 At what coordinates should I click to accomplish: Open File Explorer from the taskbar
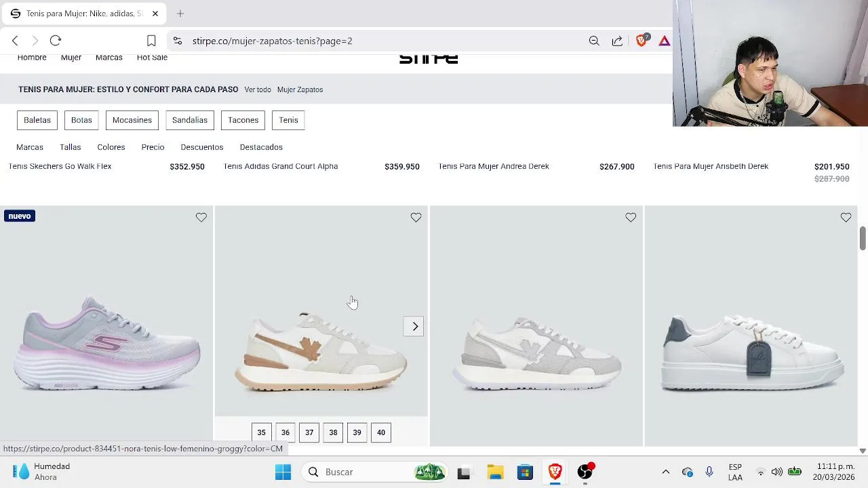point(495,472)
